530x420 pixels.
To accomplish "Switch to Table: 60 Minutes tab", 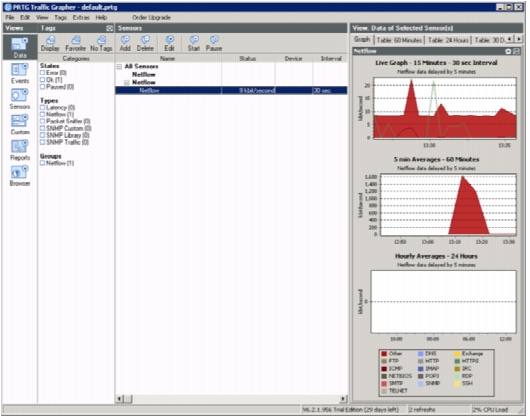I will [x=399, y=40].
